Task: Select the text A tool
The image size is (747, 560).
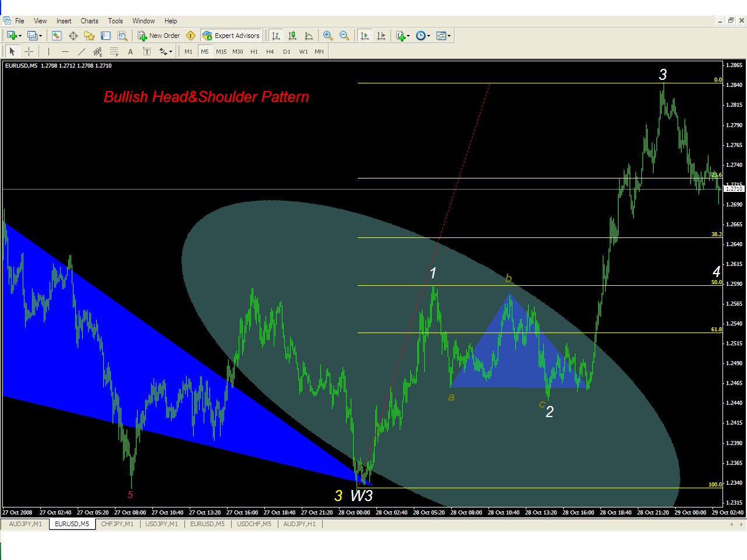Action: (x=131, y=51)
